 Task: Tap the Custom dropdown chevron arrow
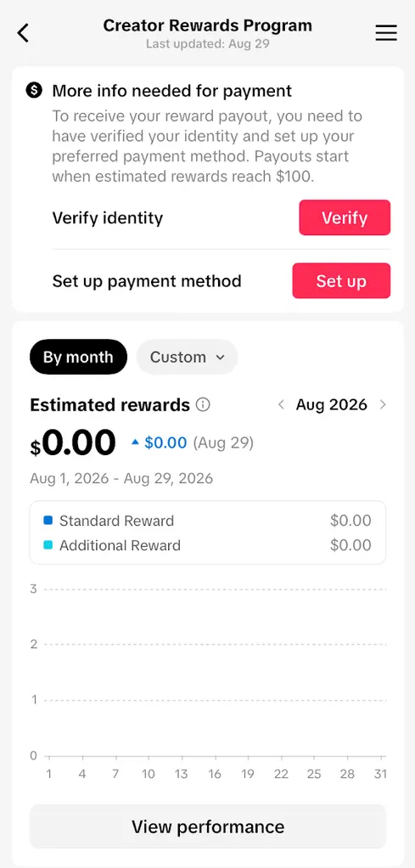pyautogui.click(x=220, y=358)
